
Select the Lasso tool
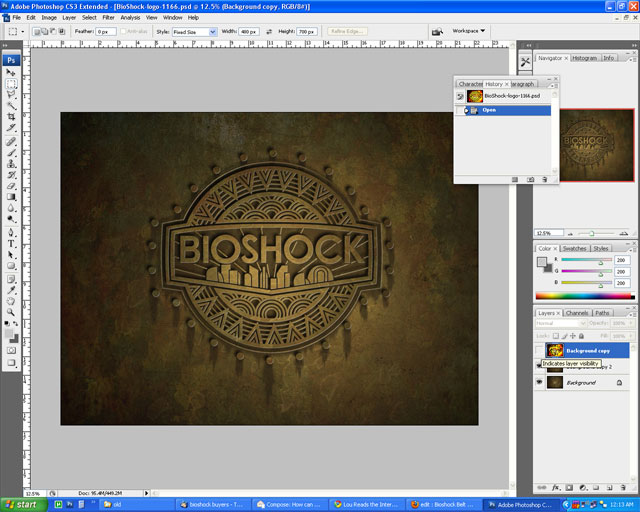pos(11,95)
